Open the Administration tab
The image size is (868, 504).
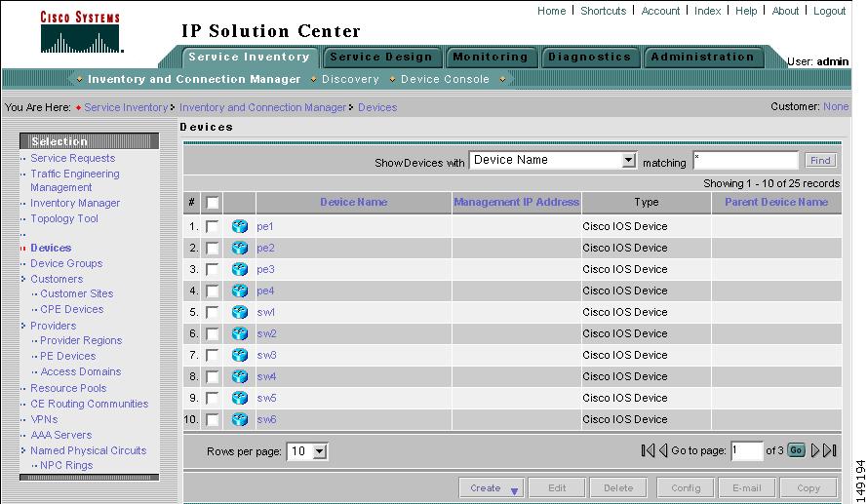pos(702,57)
